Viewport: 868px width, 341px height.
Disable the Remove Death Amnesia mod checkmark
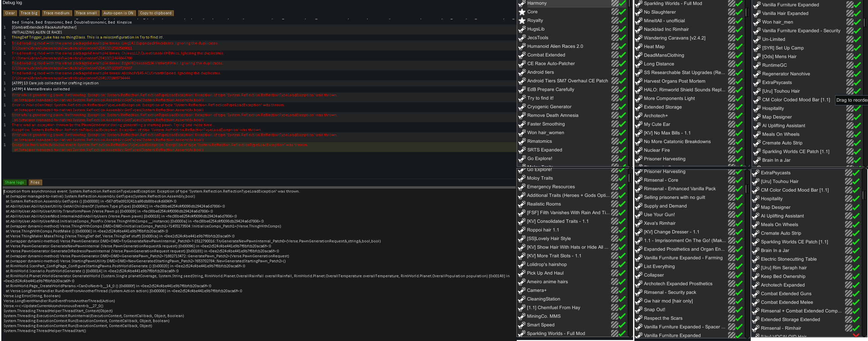[x=622, y=116]
